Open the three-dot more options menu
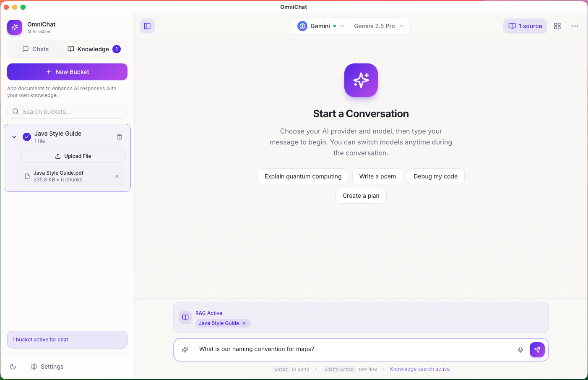 pyautogui.click(x=575, y=26)
